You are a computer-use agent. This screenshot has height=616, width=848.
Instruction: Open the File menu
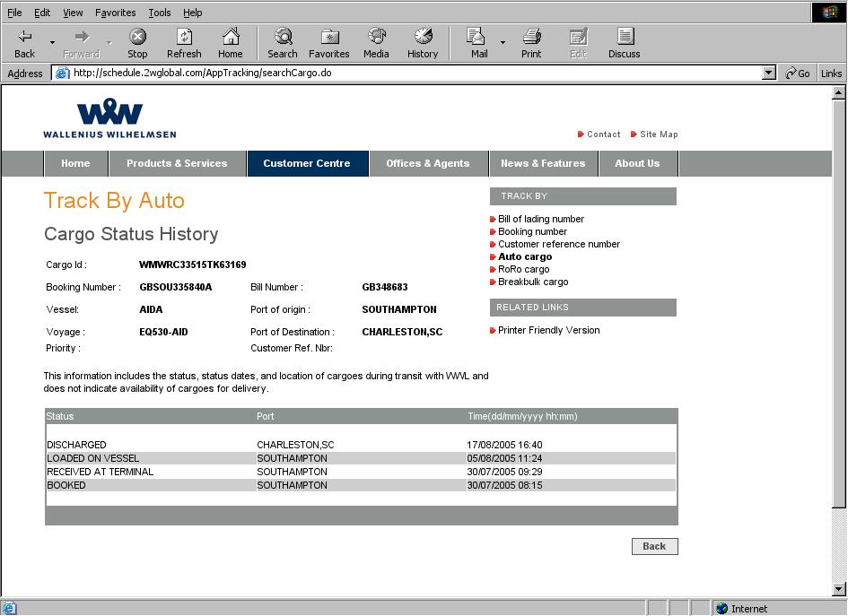click(x=14, y=13)
